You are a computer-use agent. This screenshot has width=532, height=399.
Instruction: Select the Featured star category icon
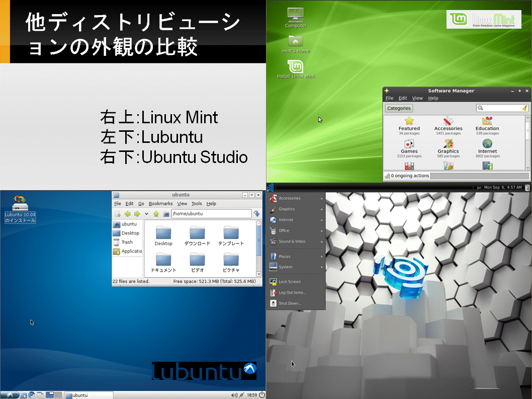[409, 121]
